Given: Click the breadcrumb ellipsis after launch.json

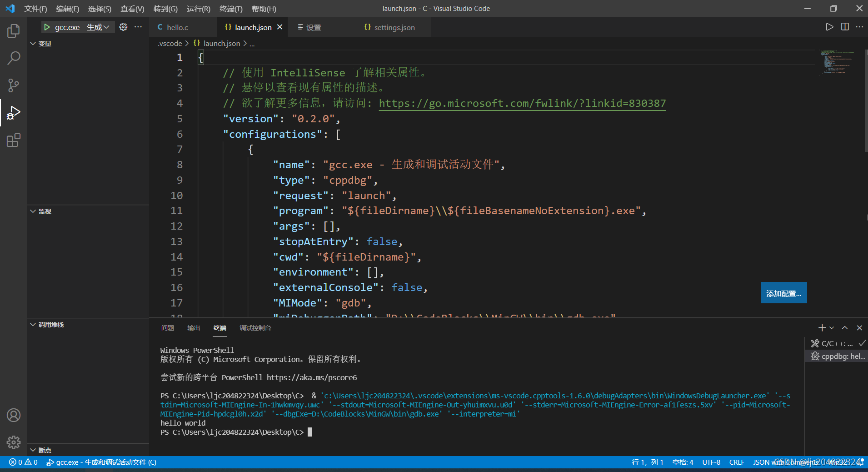Looking at the screenshot, I should 252,44.
